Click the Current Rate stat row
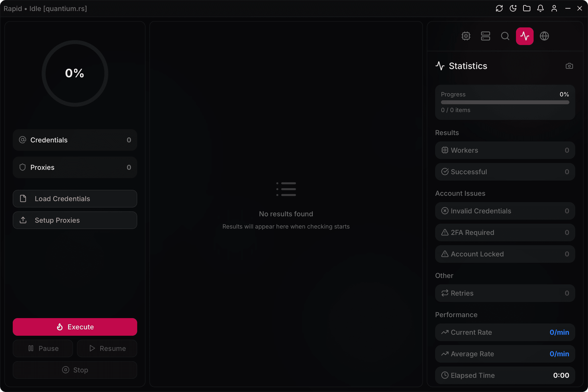 click(x=505, y=333)
